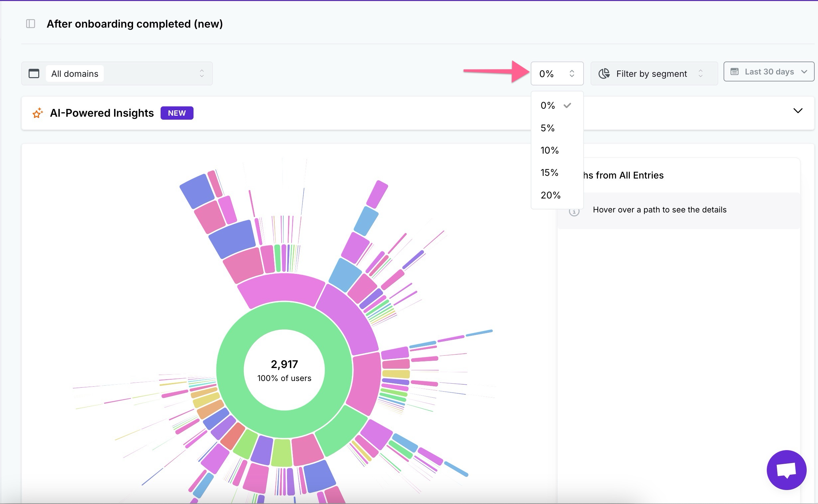The image size is (818, 504).
Task: Open the chat support bubble
Action: 786,470
